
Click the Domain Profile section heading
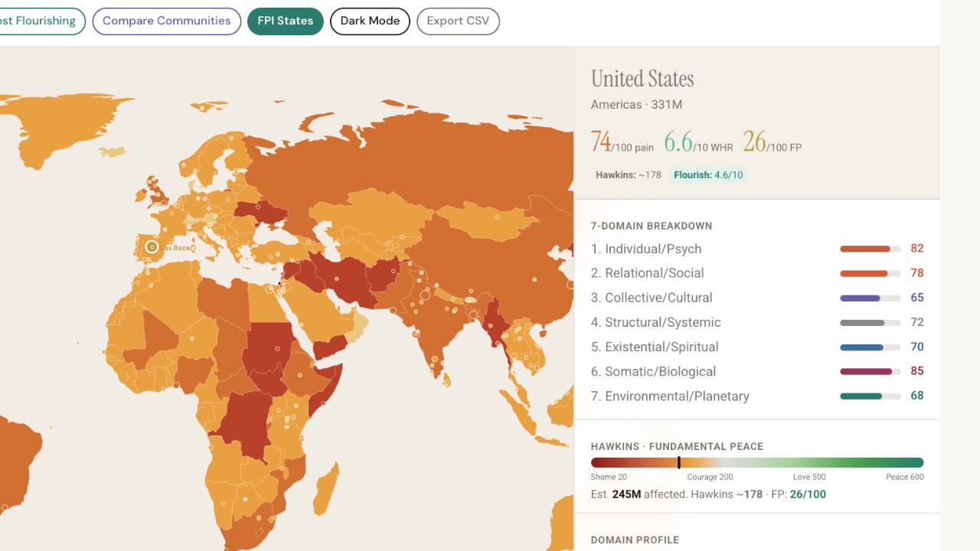[635, 540]
